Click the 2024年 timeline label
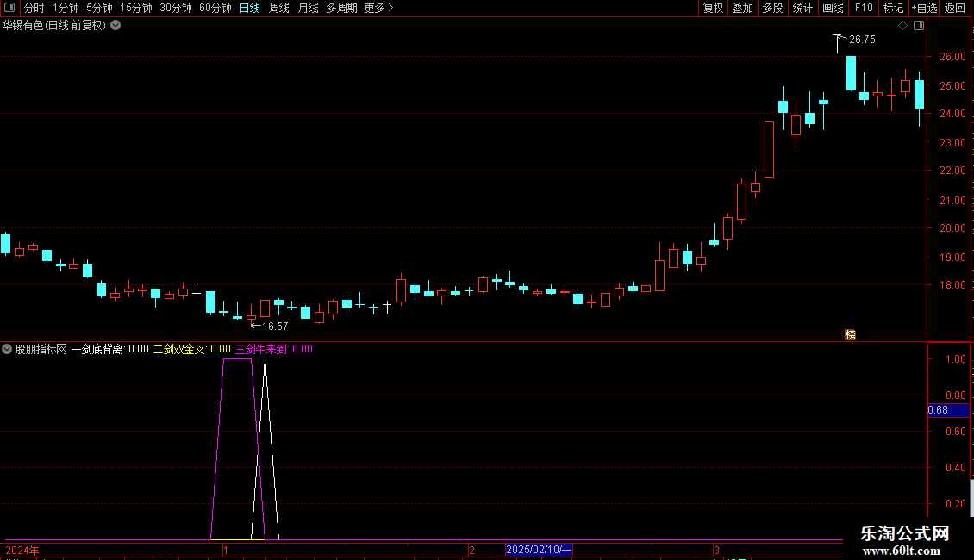Image resolution: width=974 pixels, height=560 pixels. pos(22,550)
